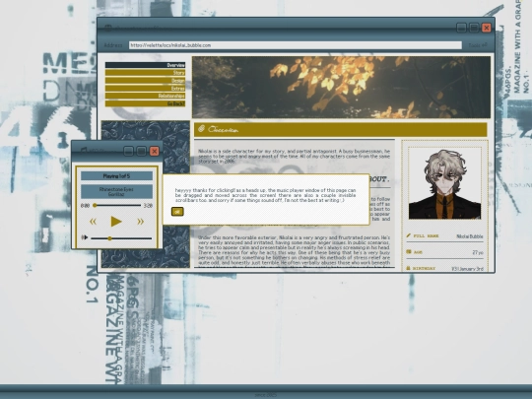
Task: Open the Extras menu item
Action: pyautogui.click(x=145, y=89)
